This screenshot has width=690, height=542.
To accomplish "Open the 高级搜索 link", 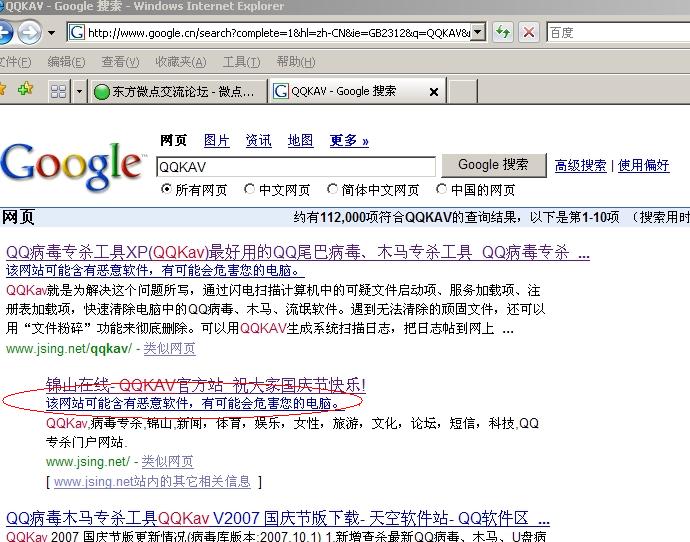I will pos(580,165).
